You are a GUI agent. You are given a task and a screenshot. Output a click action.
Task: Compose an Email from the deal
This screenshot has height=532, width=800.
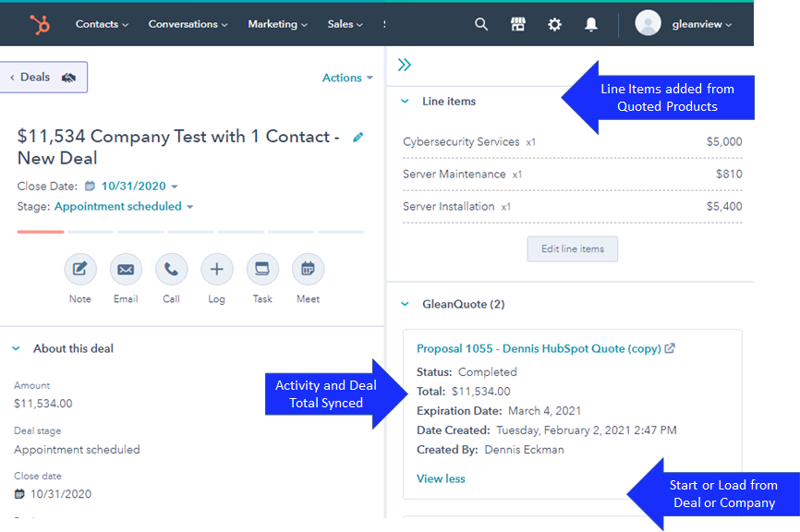(126, 270)
